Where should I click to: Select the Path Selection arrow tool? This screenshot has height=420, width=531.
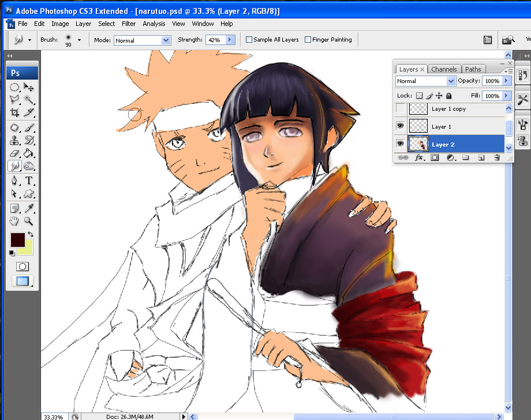(x=14, y=194)
